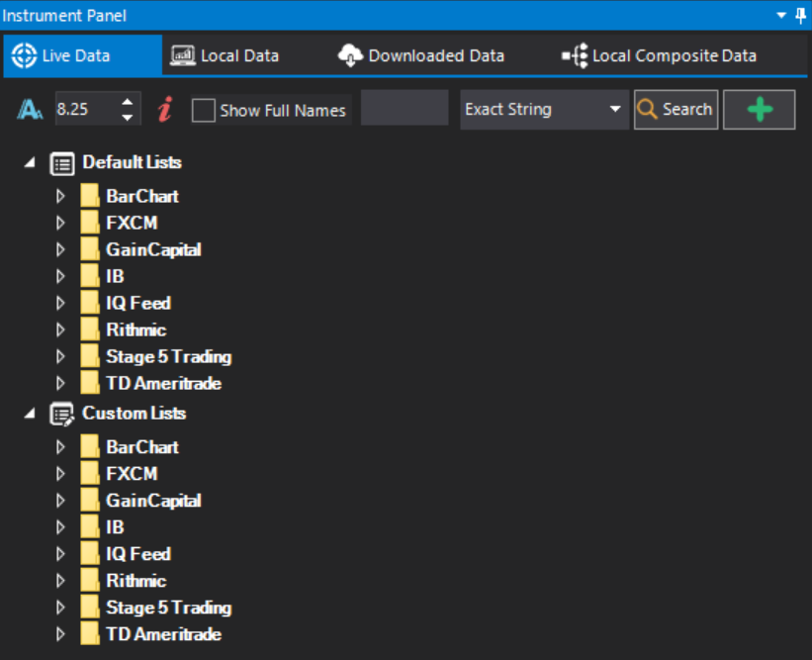
Task: Open the red info icon
Action: [x=165, y=109]
